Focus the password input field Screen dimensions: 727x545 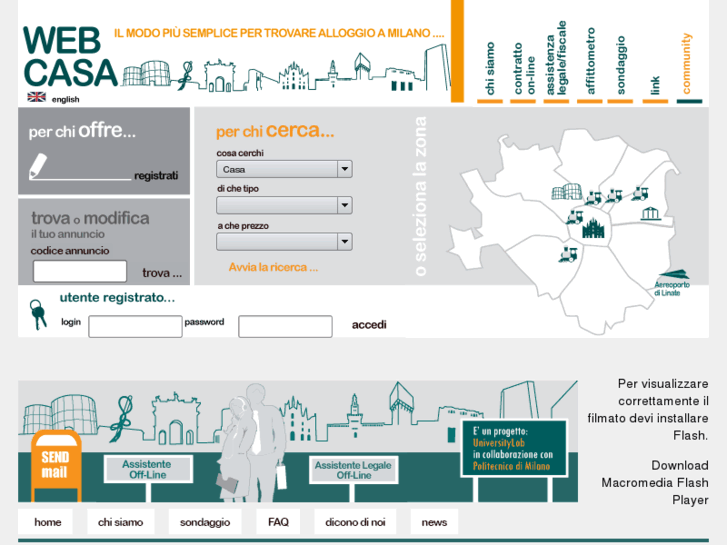(x=285, y=326)
